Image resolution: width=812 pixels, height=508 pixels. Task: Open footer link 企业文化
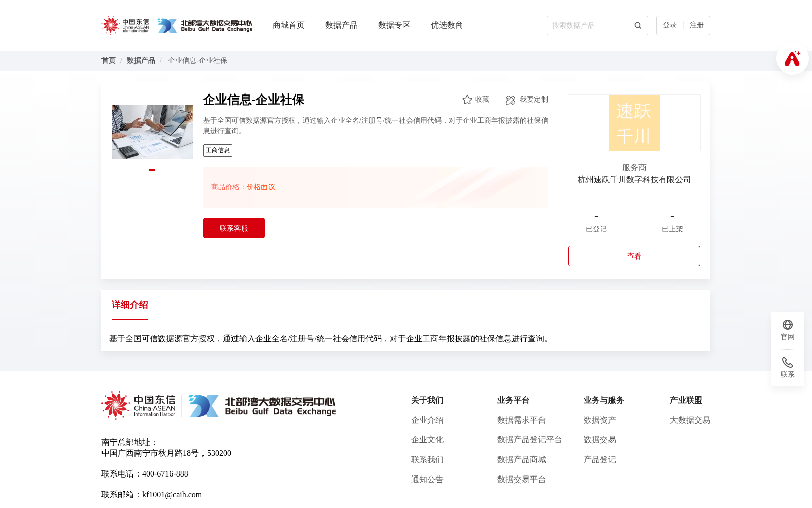point(427,440)
